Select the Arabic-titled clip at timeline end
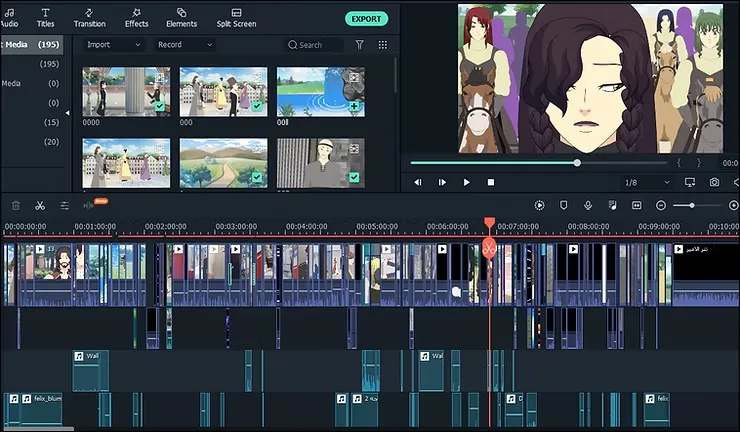Screen dimensions: 740x432 [706, 275]
